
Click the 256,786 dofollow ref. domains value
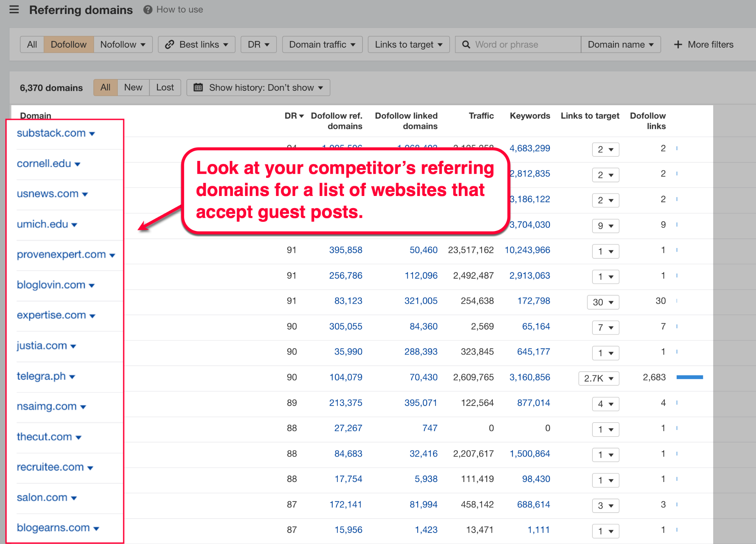(346, 276)
